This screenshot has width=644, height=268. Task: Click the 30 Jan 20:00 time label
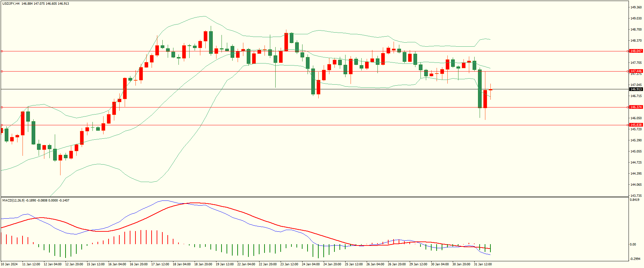[x=461, y=264]
